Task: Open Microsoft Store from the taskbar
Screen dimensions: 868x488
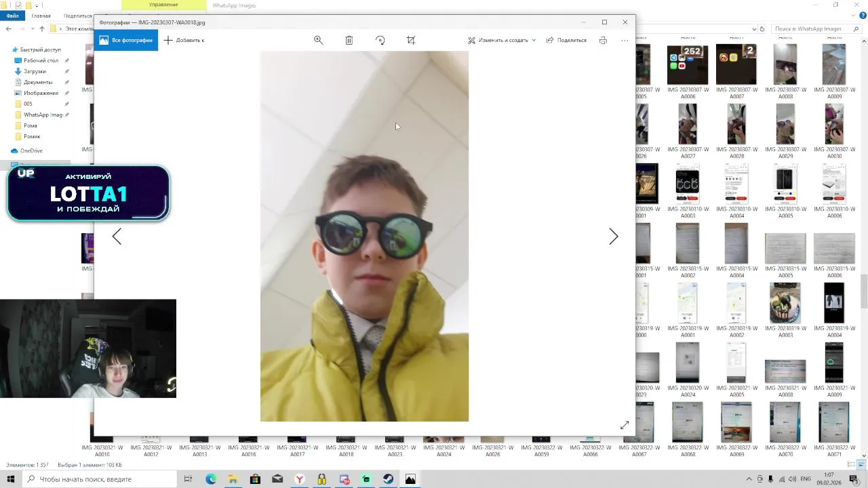Action: [255, 479]
